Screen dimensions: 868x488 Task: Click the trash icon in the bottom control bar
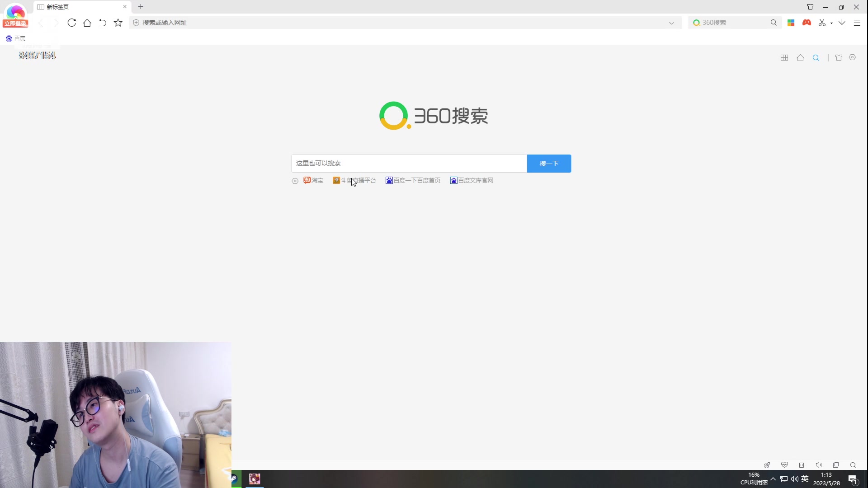point(801,465)
